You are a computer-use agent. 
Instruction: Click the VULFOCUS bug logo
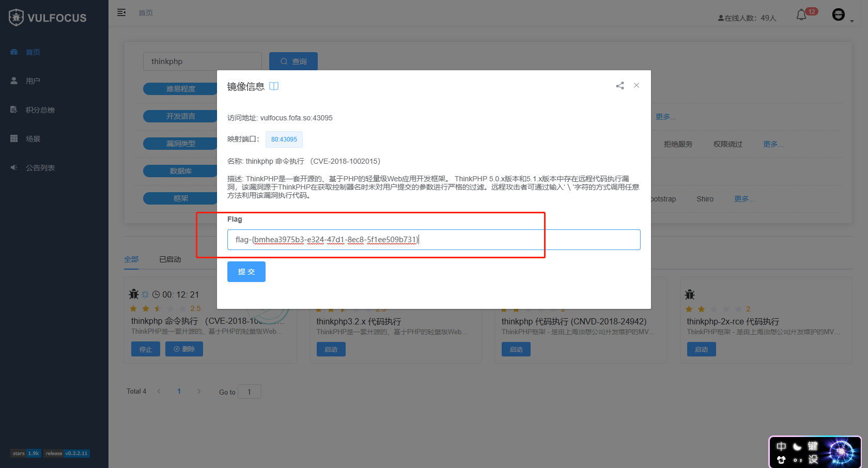click(16, 17)
